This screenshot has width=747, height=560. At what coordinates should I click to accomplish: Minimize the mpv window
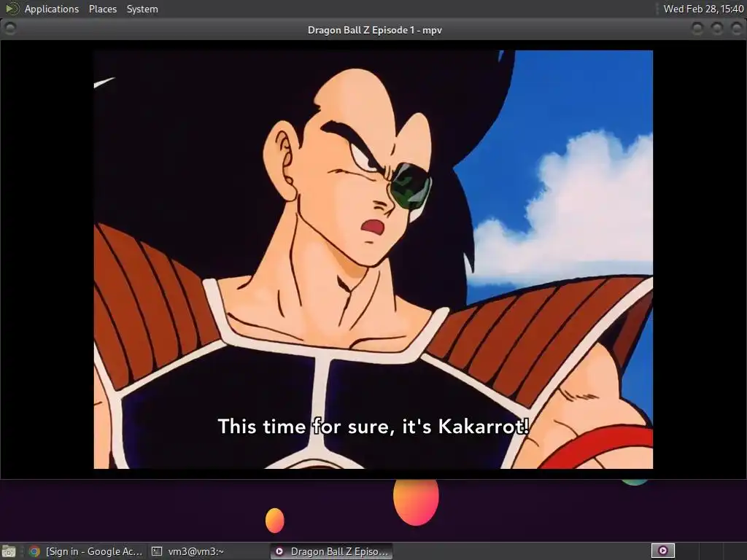[697, 28]
